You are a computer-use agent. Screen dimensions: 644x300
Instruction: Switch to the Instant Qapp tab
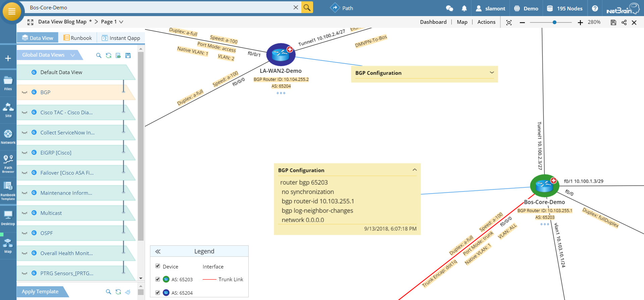click(121, 38)
